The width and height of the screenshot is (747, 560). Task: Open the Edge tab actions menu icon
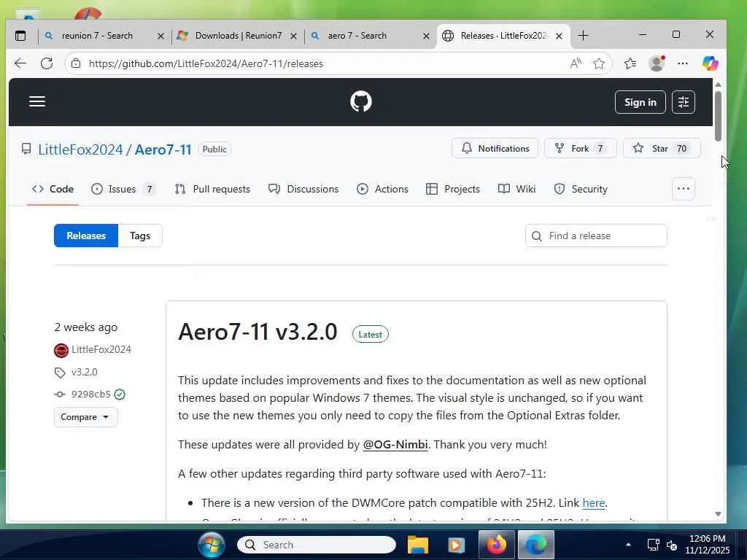tap(20, 36)
